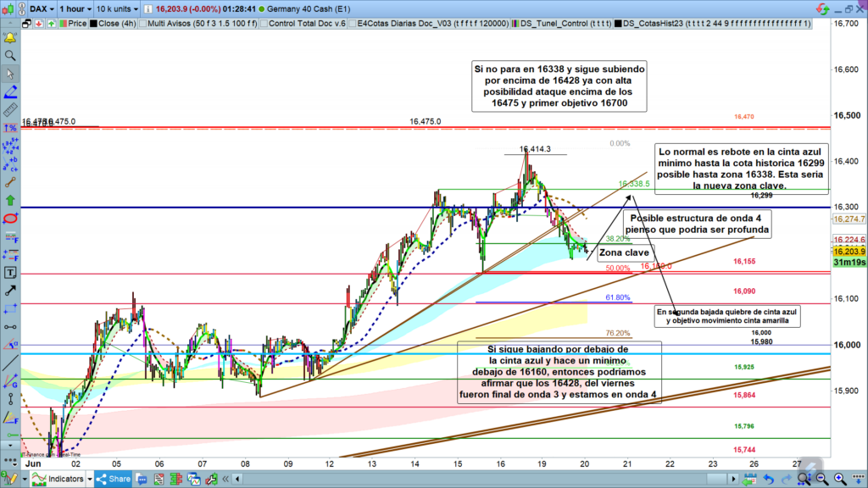Select the magnifier zoom tool

tap(10, 56)
